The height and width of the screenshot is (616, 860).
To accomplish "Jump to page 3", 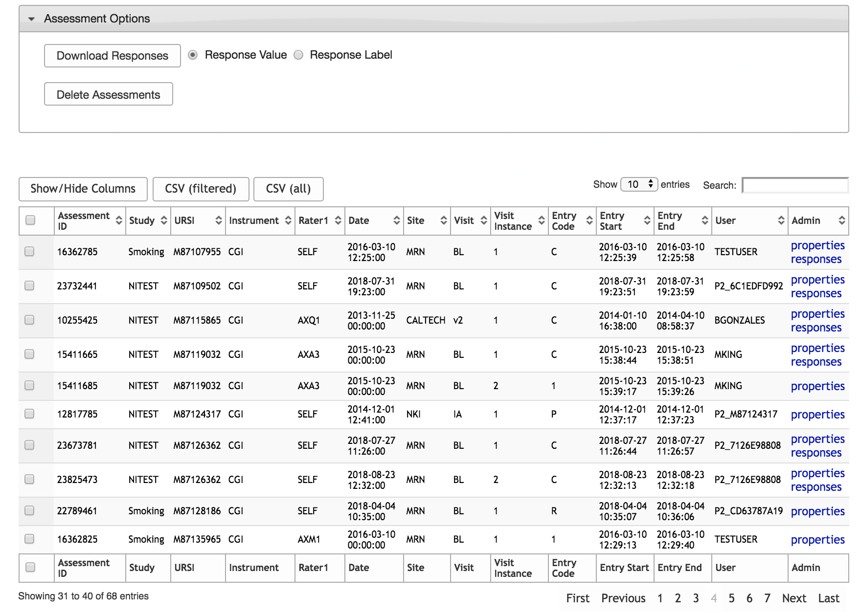I will (696, 598).
